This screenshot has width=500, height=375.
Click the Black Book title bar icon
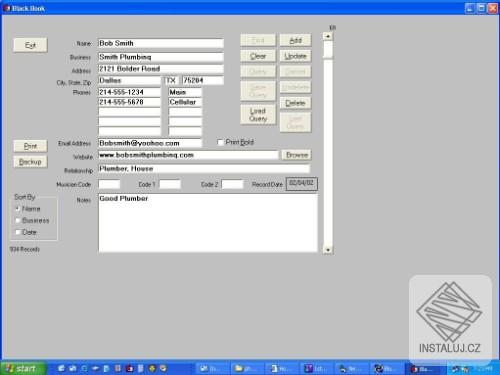(x=6, y=8)
